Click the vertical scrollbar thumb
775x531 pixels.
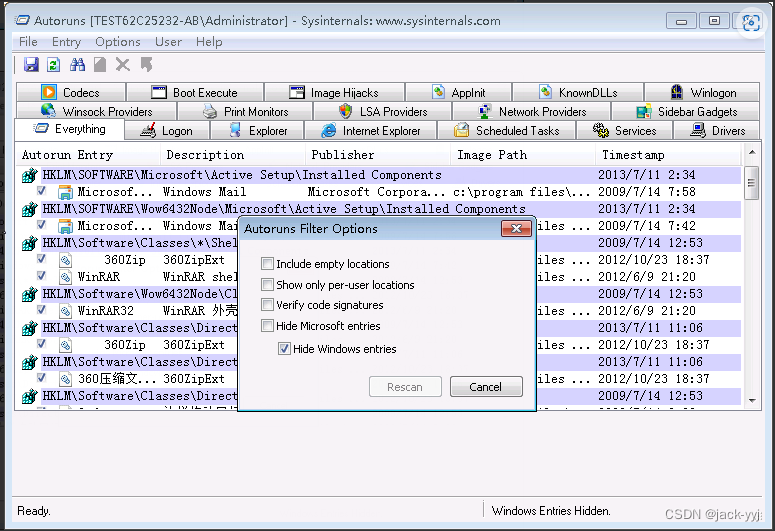point(751,183)
